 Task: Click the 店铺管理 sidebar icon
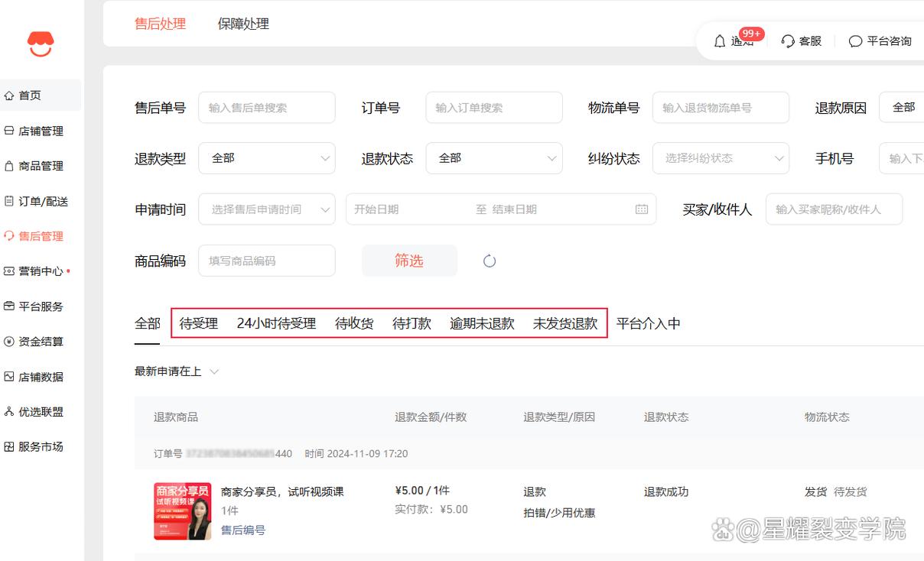click(9, 131)
